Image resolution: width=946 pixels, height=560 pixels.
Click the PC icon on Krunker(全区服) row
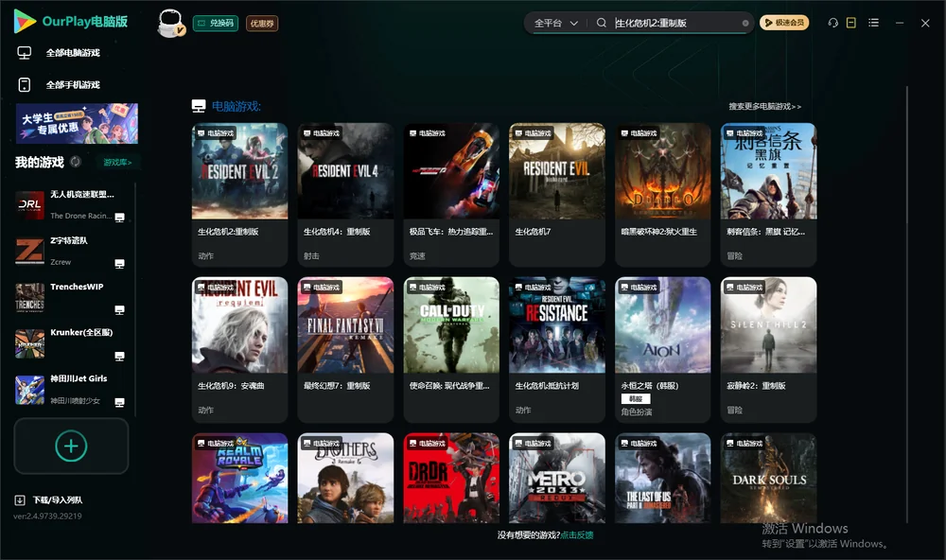(x=119, y=356)
